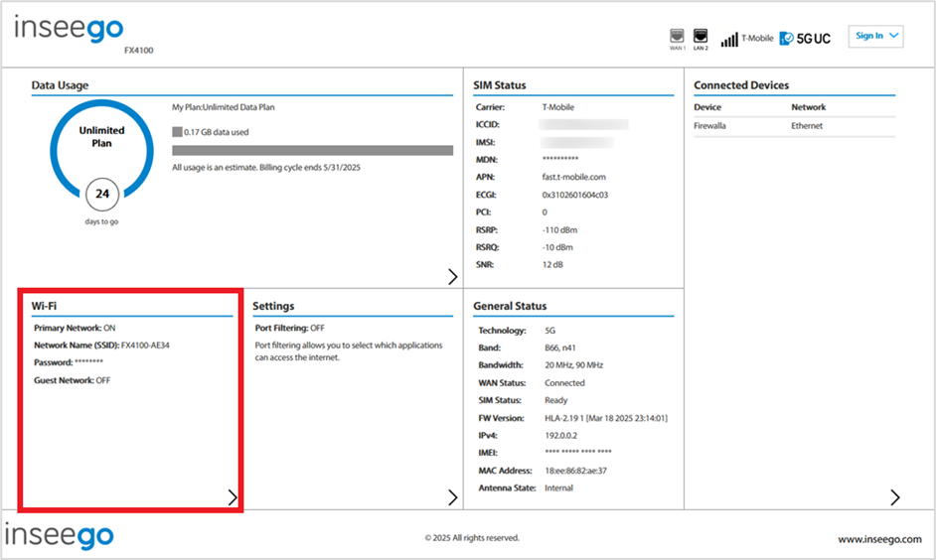Image resolution: width=936 pixels, height=560 pixels.
Task: Click the 24 days to go counter
Action: point(102,194)
